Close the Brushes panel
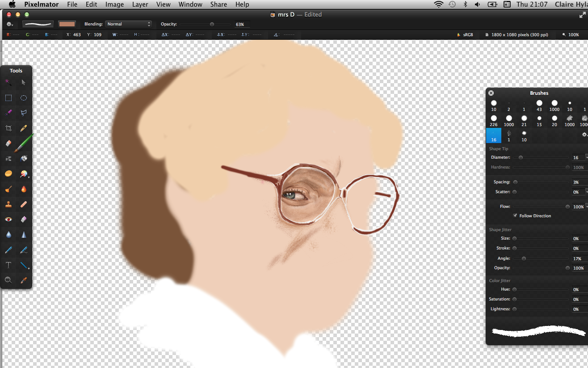The image size is (588, 368). tap(491, 93)
